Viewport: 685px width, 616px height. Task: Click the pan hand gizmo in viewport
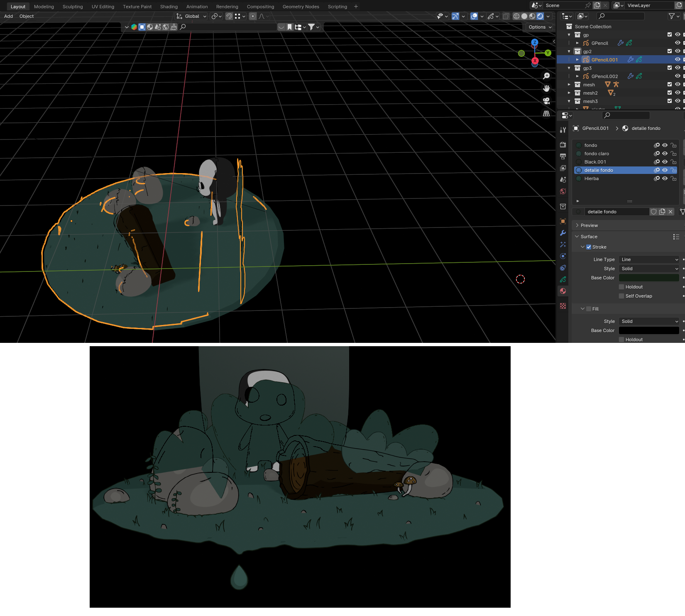(x=546, y=88)
